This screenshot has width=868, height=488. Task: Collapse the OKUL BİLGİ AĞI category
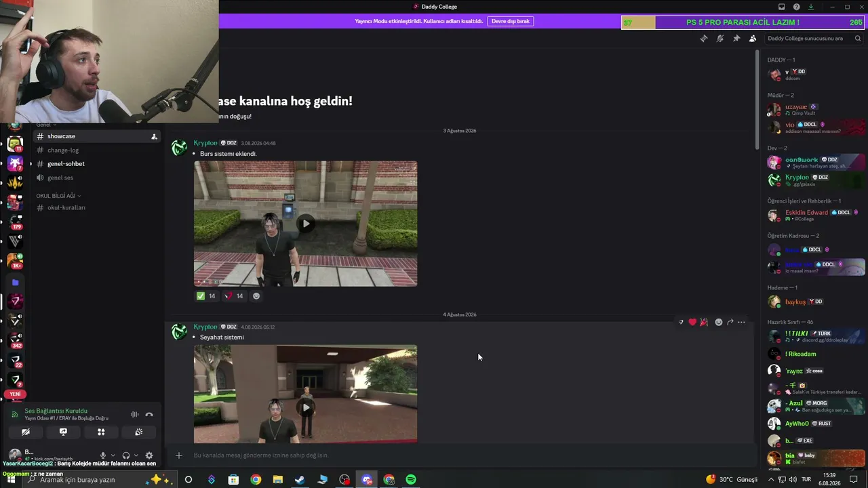[58, 196]
